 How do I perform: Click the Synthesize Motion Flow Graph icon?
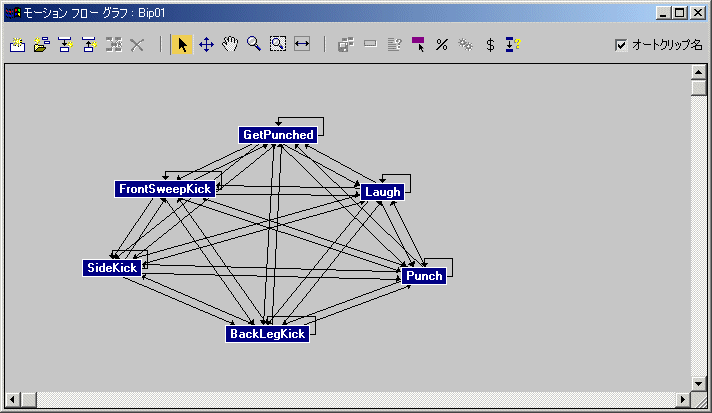click(114, 44)
